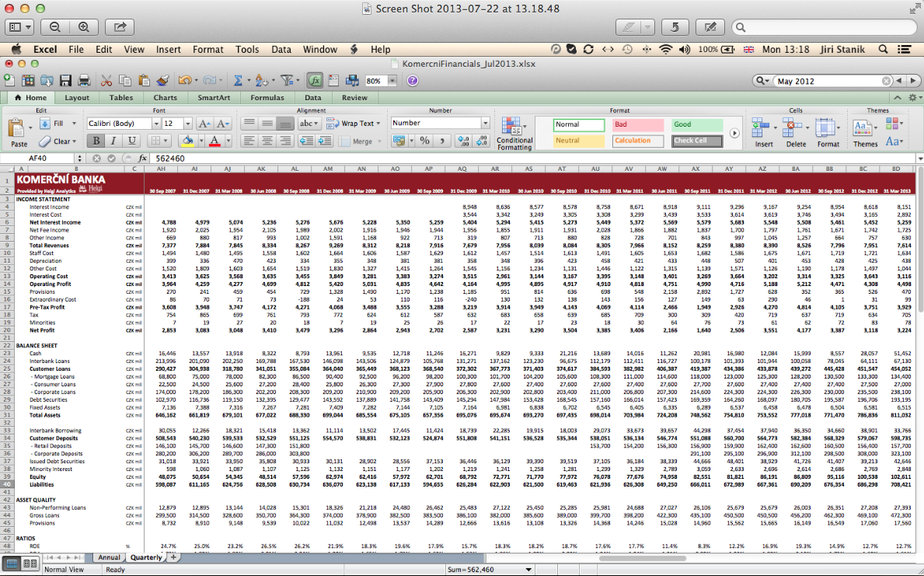924x576 pixels.
Task: Print the spreadsheet using the printer icon
Action: coord(84,81)
